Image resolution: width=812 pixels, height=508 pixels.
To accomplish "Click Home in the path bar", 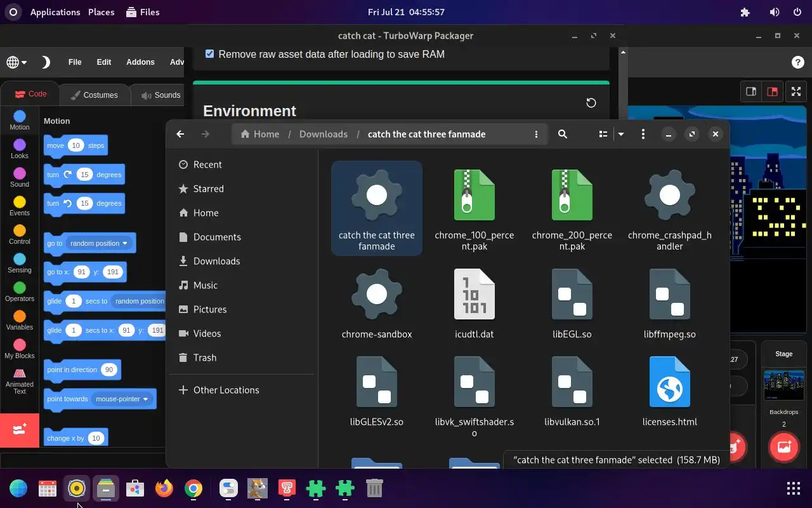I will [x=260, y=134].
